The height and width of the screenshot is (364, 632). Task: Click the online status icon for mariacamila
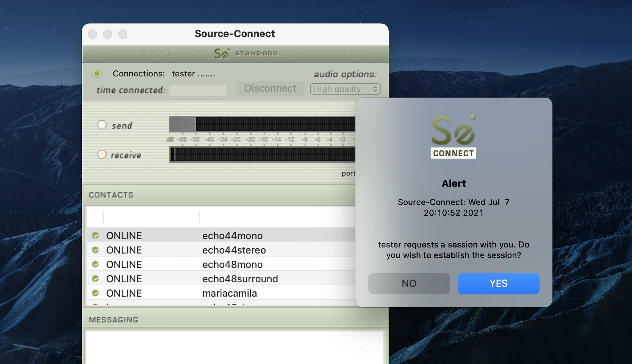[x=95, y=293]
